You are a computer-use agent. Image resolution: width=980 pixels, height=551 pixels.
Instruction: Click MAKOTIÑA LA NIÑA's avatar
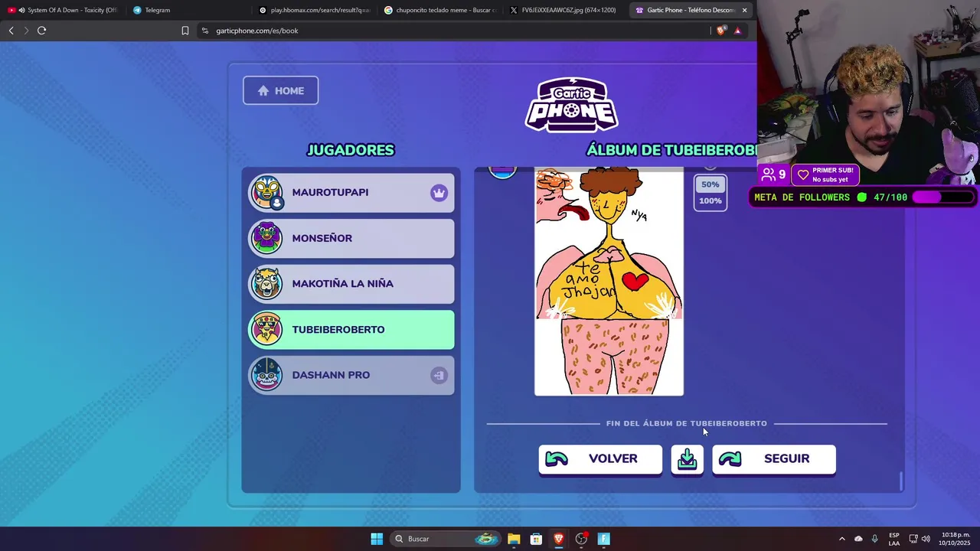pos(266,284)
